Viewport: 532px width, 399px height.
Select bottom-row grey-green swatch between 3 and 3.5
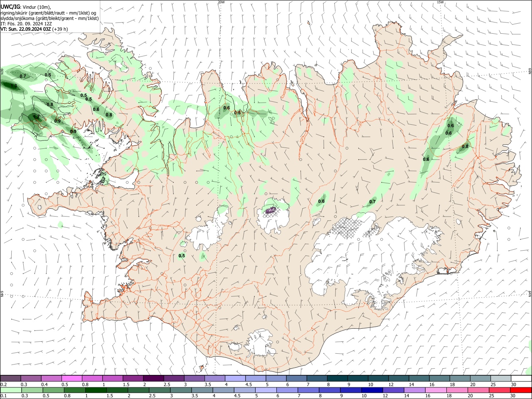pos(181,390)
